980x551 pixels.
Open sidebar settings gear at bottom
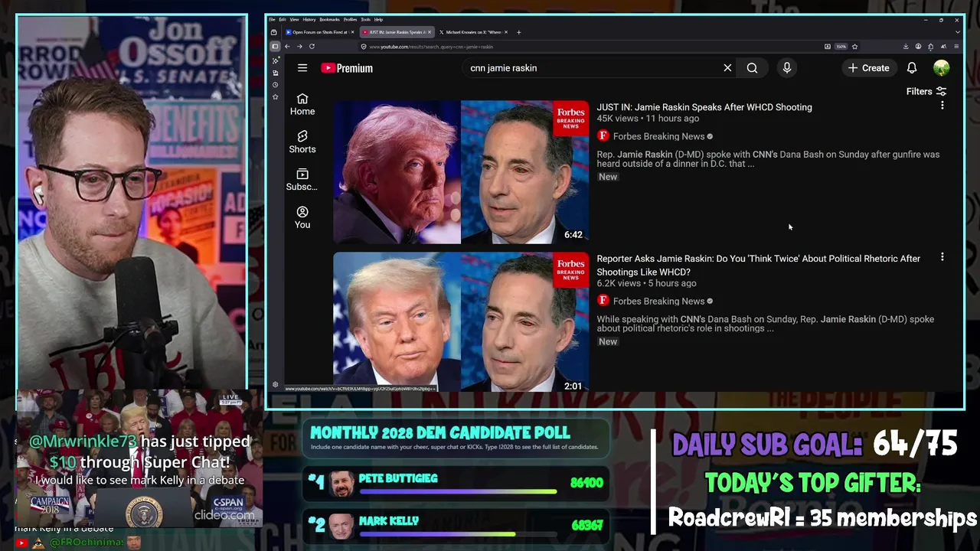pos(275,385)
